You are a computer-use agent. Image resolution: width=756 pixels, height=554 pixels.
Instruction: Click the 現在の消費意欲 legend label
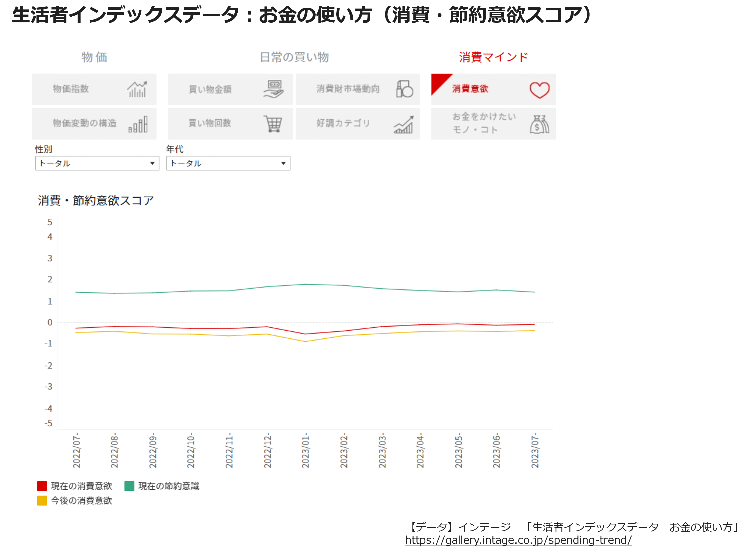coord(81,486)
